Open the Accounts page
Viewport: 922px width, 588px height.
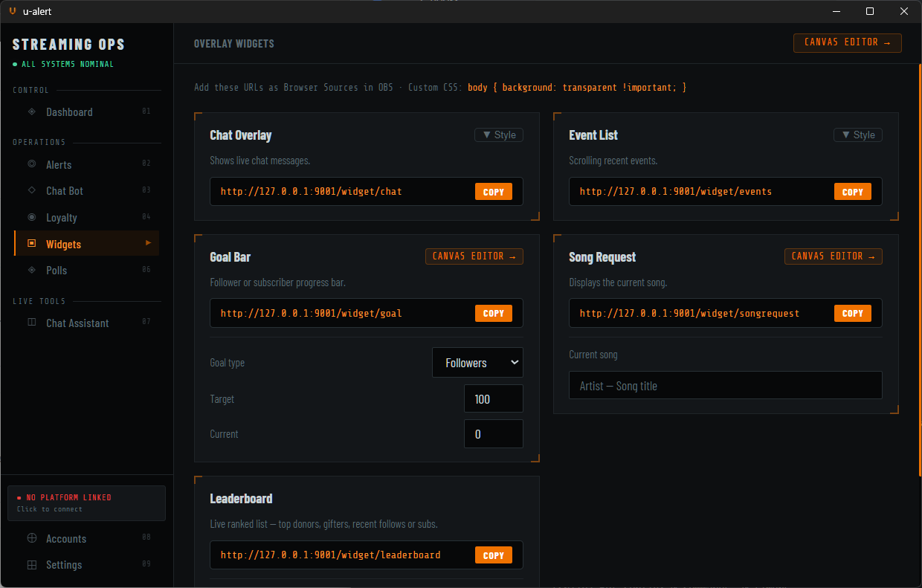tap(87, 538)
